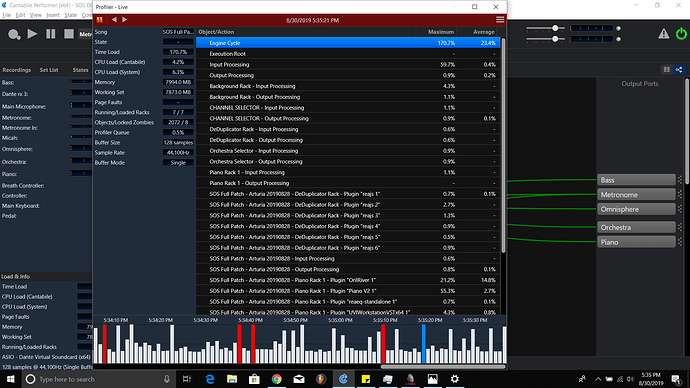The image size is (690, 388).
Task: Open Task View from taskbar
Action: click(x=187, y=379)
